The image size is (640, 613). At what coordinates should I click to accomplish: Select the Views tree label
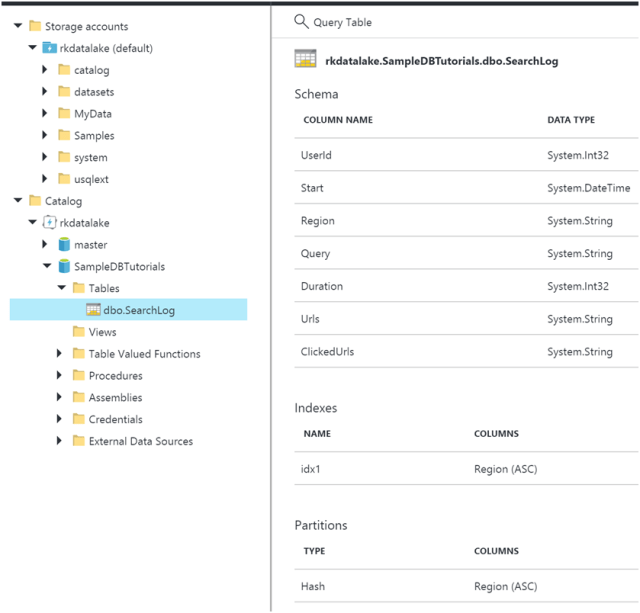point(102,332)
